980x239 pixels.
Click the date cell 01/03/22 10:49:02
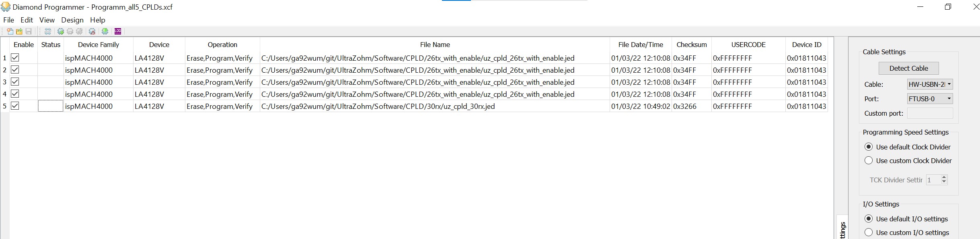click(641, 106)
